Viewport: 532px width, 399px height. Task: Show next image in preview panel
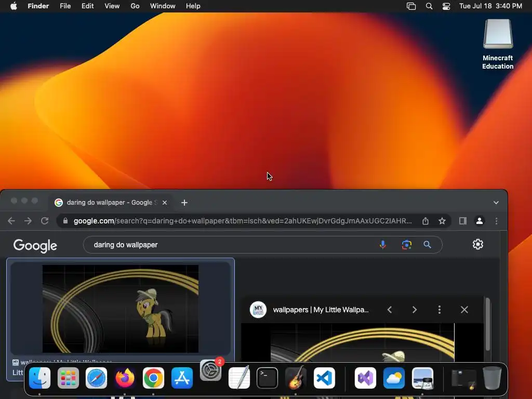[x=414, y=310]
